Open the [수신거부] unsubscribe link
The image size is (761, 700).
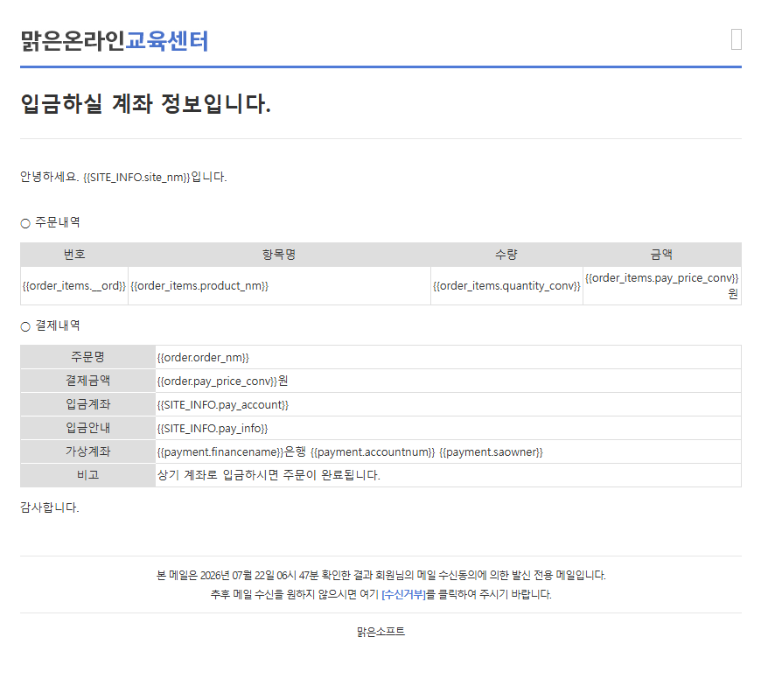[404, 594]
